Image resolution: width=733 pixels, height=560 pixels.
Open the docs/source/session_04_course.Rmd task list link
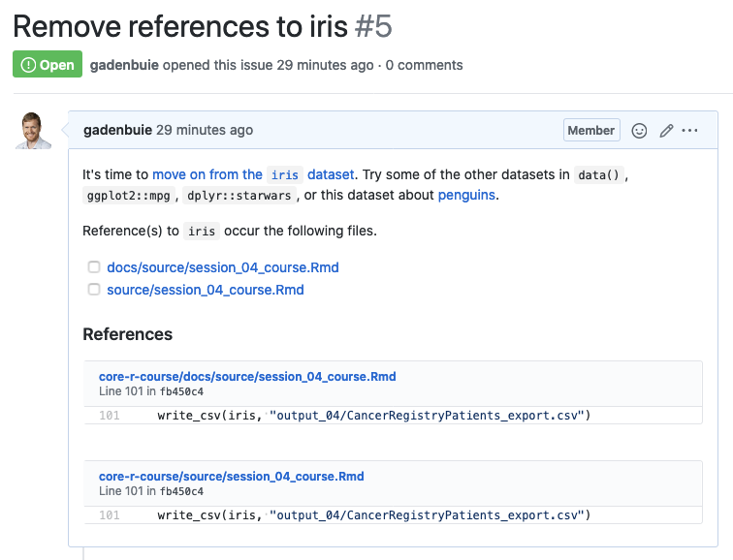pos(223,267)
